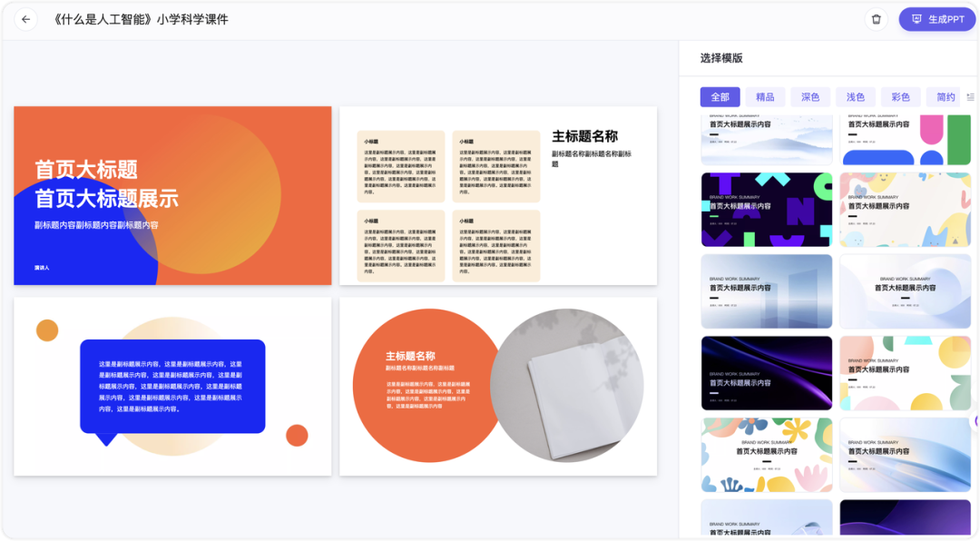This screenshot has height=541, width=980.
Task: Open the blue speech bubble slide preview
Action: tap(172, 387)
